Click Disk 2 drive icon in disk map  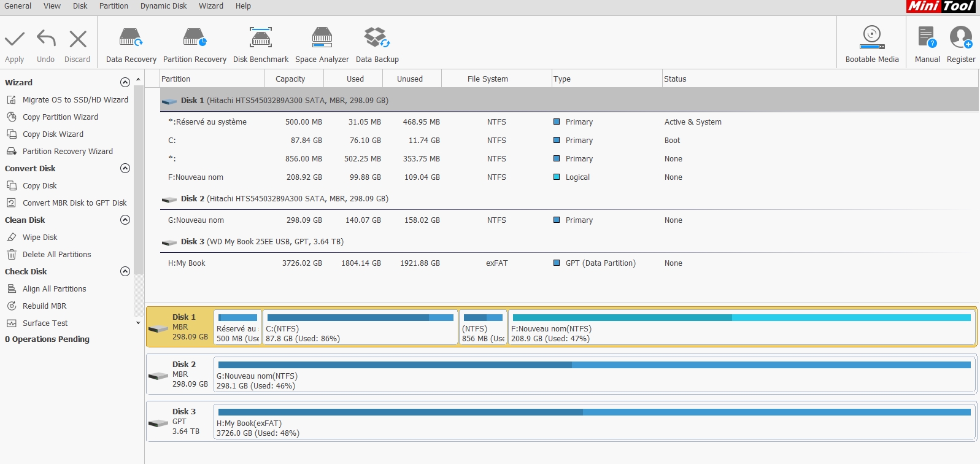[158, 376]
